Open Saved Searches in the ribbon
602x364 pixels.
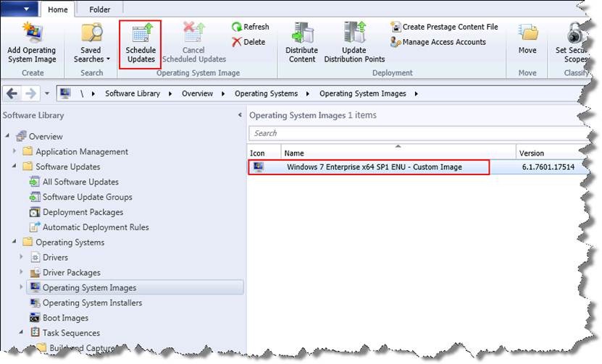(x=91, y=43)
